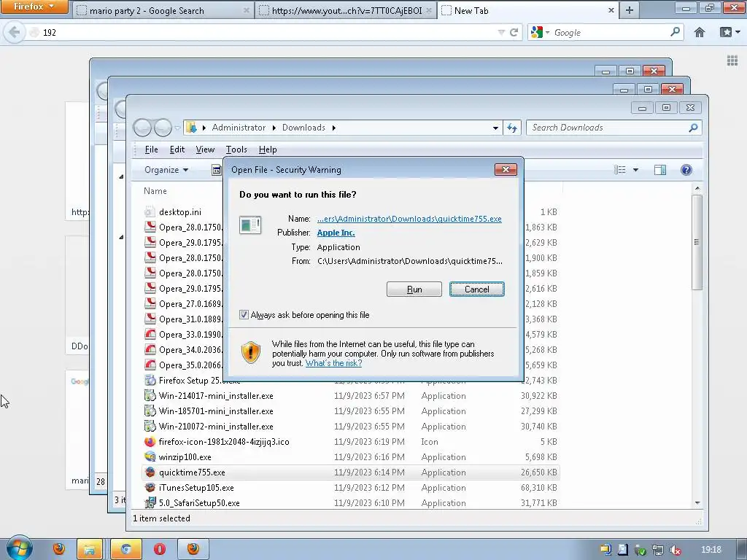Open the Firefox application menu button
This screenshot has height=560, width=747.
34,7
